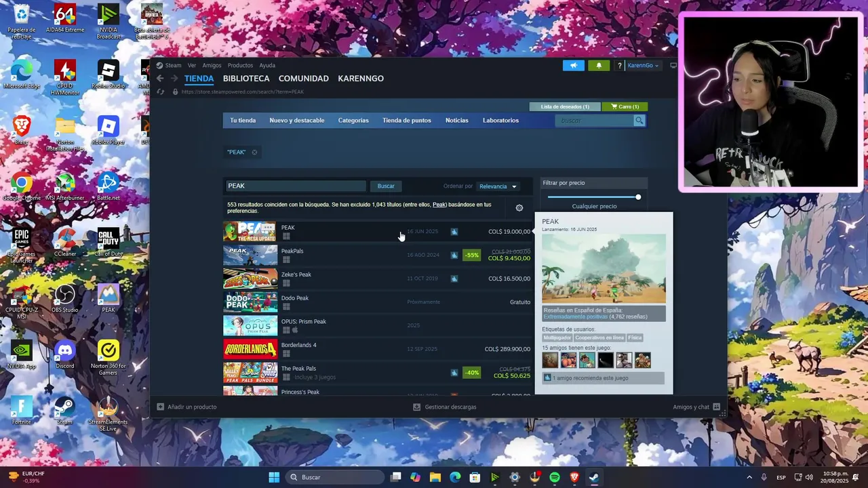Open the Categorías store menu
Viewport: 868px width, 488px height.
coord(353,121)
